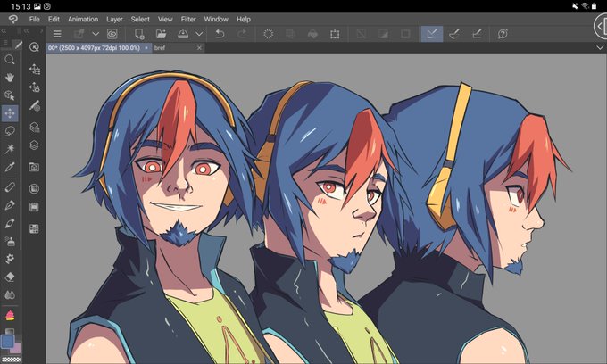Select the Lasso selection tool

[x=10, y=131]
